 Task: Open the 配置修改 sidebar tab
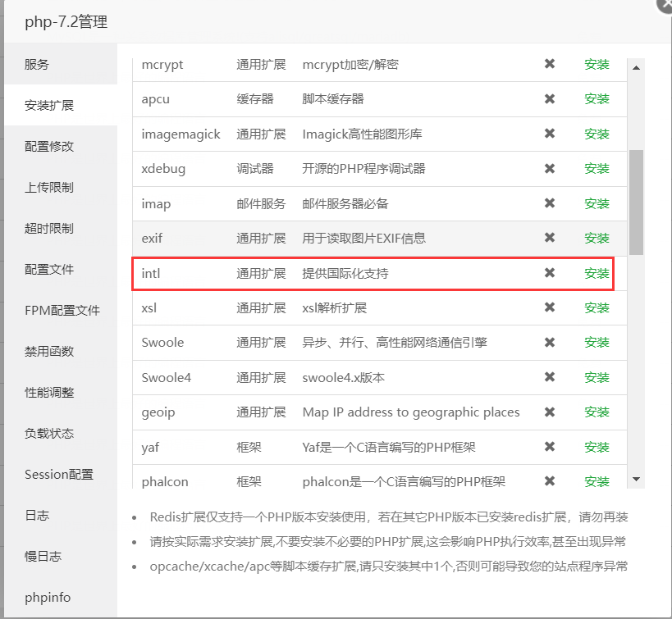coord(61,146)
